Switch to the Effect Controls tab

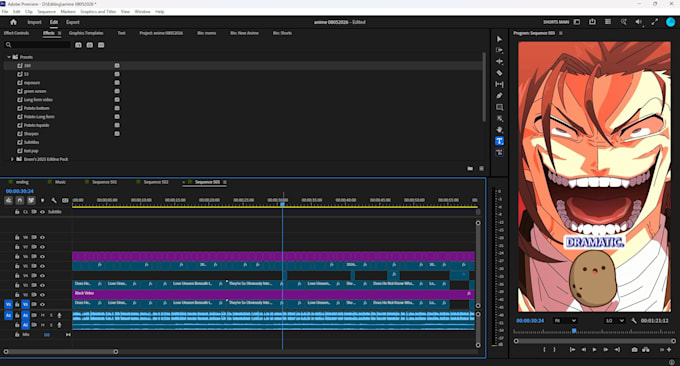(16, 33)
